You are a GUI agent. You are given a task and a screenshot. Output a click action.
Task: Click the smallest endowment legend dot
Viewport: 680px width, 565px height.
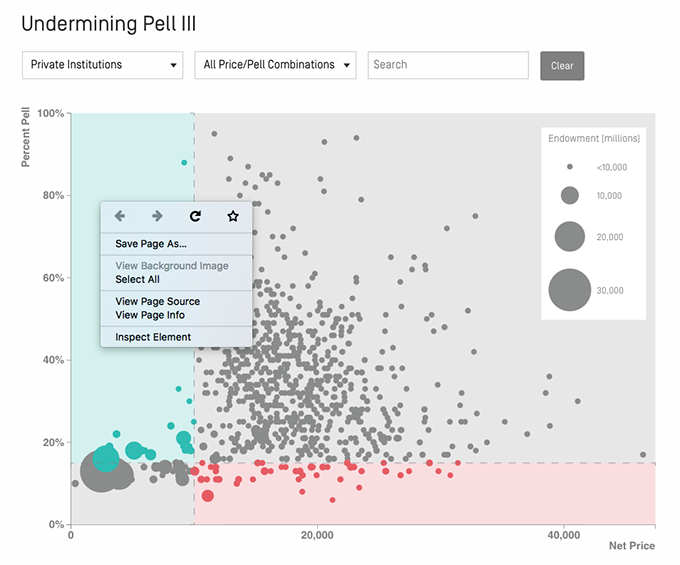point(569,167)
